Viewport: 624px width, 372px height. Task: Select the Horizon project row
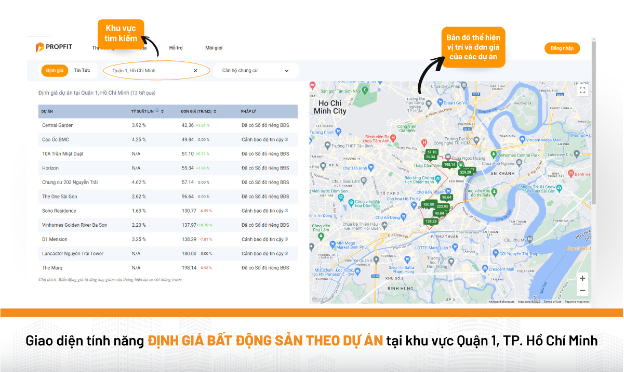[x=168, y=168]
